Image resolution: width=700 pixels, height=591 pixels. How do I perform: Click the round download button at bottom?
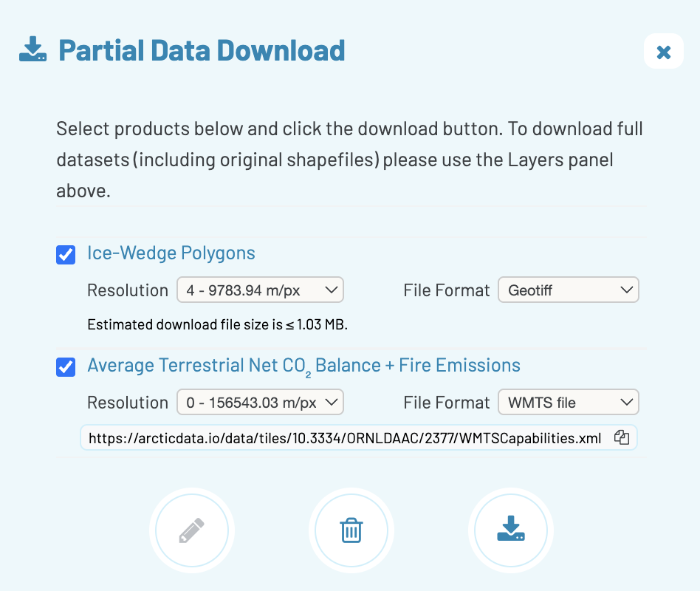(x=510, y=530)
